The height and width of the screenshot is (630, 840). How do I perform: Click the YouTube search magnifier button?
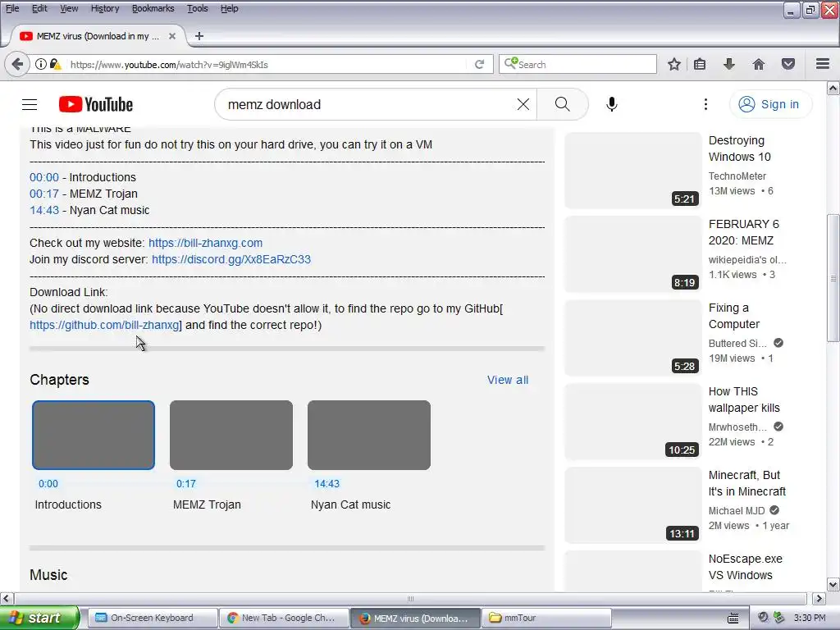pos(563,104)
